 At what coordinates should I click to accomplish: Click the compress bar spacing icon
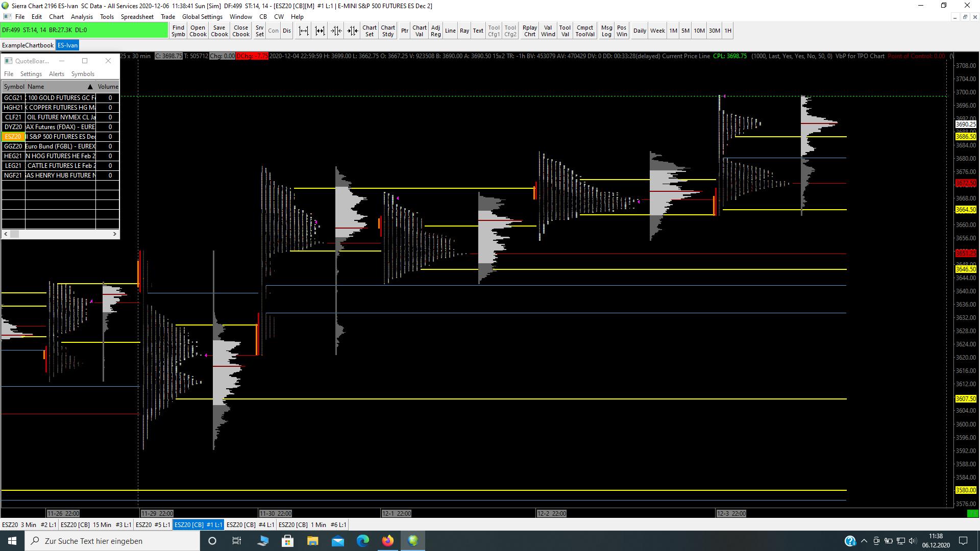tap(336, 31)
